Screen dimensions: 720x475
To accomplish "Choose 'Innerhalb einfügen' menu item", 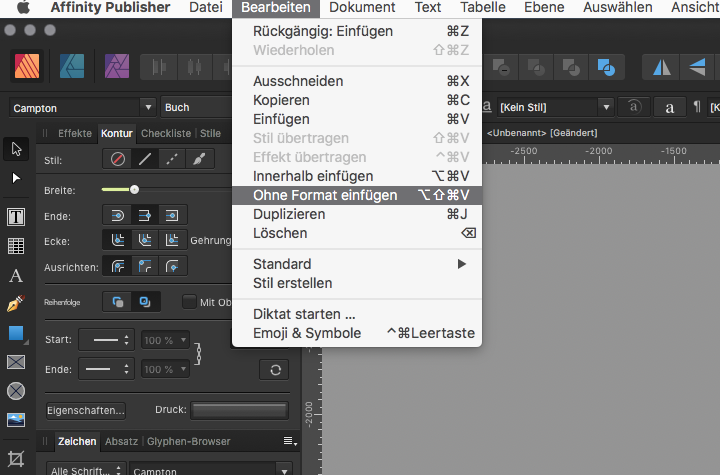I will point(357,176).
